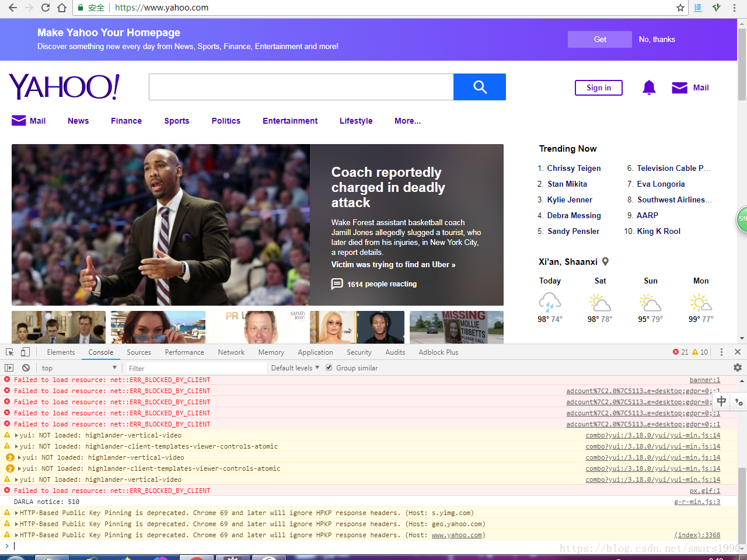The height and width of the screenshot is (560, 747).
Task: Click the Mail envelope in the navigation bar
Action: pos(19,121)
